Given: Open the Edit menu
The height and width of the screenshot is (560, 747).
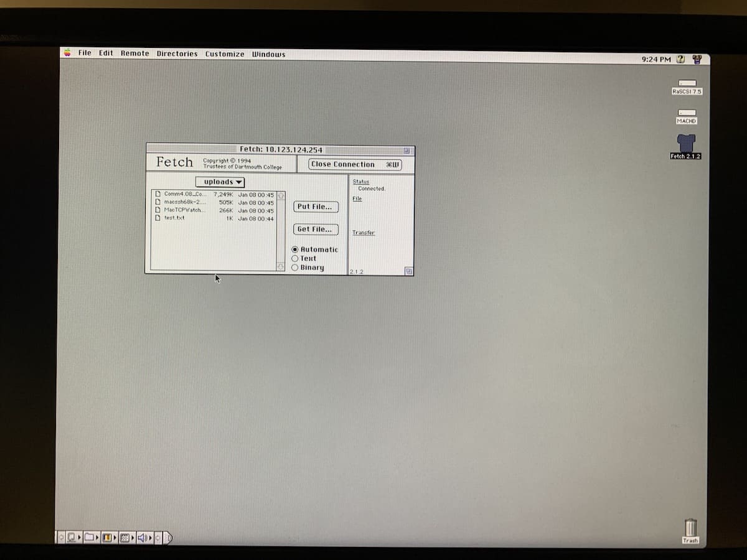Looking at the screenshot, I should (106, 53).
